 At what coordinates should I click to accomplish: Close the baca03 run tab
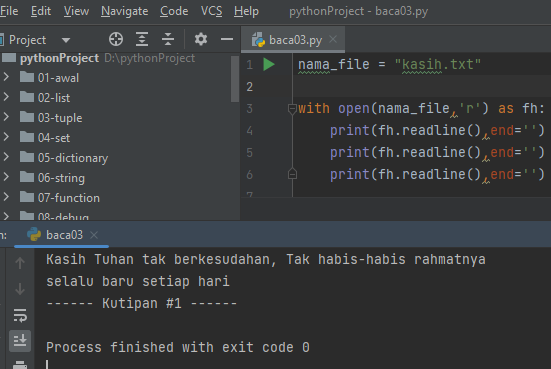click(x=94, y=235)
